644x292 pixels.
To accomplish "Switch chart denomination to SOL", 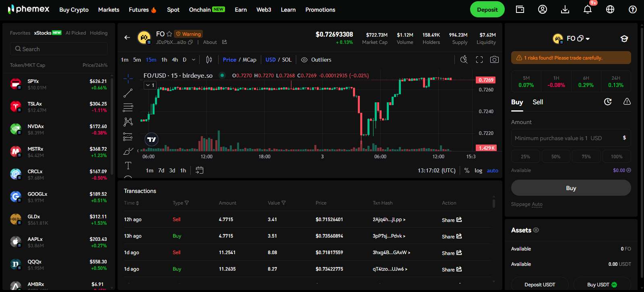I will 287,60.
